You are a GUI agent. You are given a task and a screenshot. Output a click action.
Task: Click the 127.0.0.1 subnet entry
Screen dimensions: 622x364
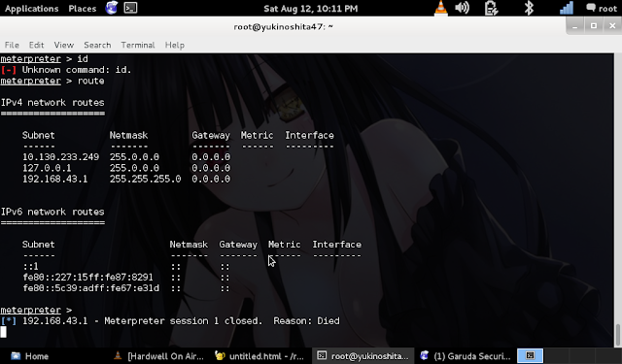click(x=47, y=168)
